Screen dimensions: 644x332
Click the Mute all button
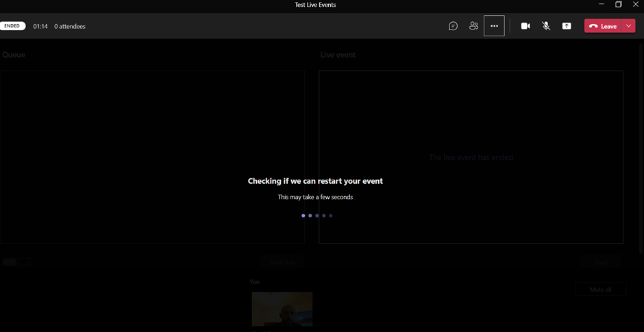600,289
